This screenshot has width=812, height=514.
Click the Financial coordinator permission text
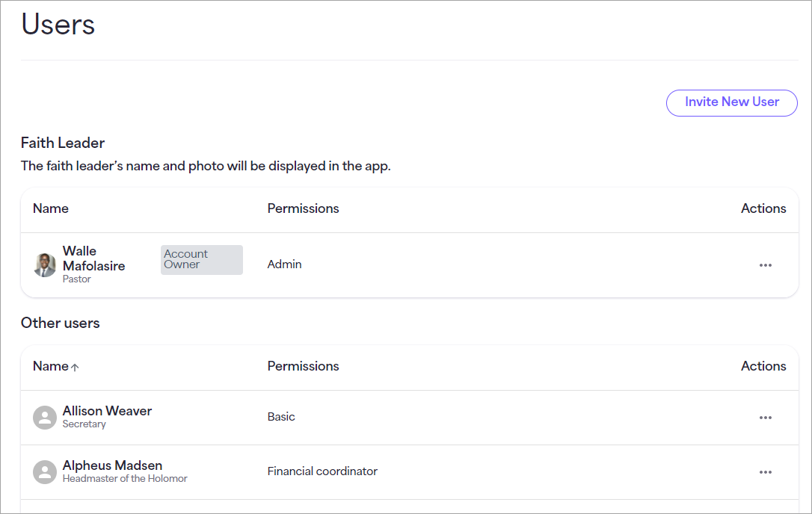[x=322, y=471]
